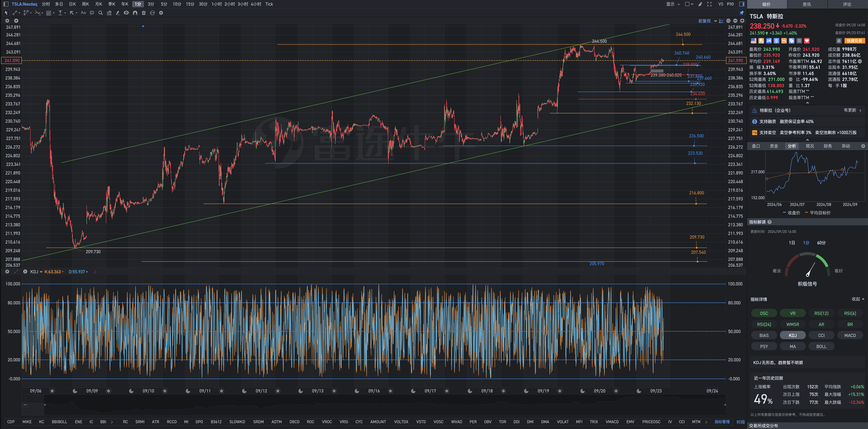Image resolution: width=868 pixels, height=429 pixels.
Task: Collapse main chart with the up-triangle icon
Action: 16,21
